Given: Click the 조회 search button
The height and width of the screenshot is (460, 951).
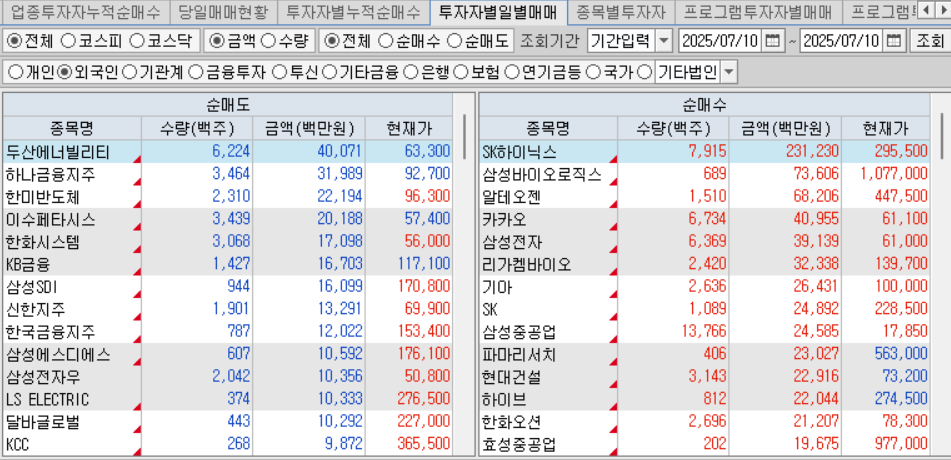Looking at the screenshot, I should pyautogui.click(x=929, y=41).
